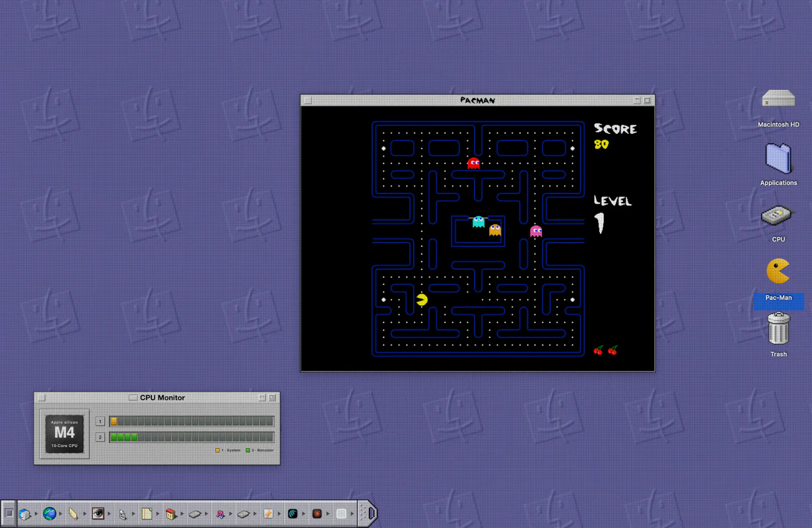Close the CPU Monitor window
The height and width of the screenshot is (528, 812).
click(x=42, y=398)
